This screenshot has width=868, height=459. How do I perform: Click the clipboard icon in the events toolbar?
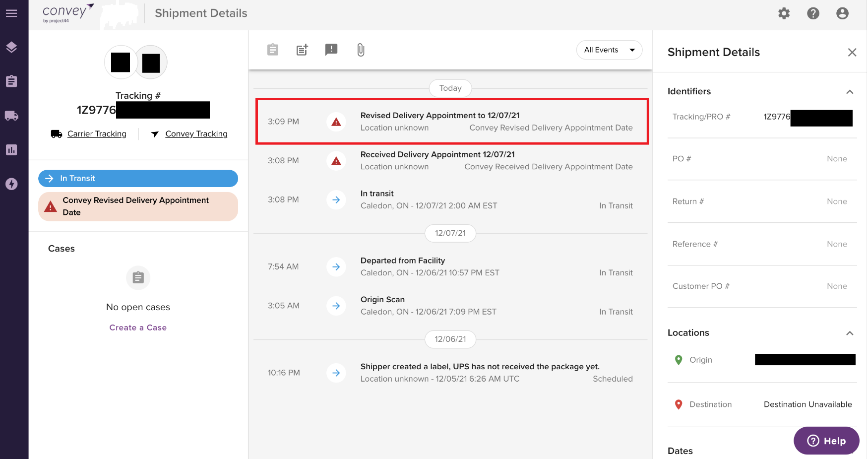[x=273, y=50]
